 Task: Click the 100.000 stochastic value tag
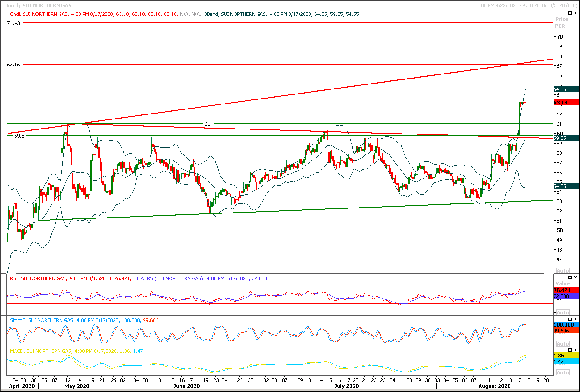pyautogui.click(x=565, y=325)
